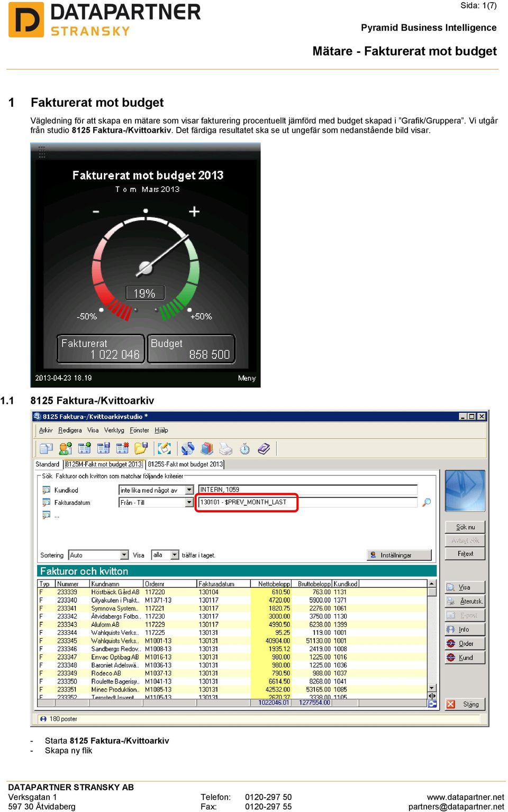Click the add tab toolbar icon
508x812 pixels.
85,449
